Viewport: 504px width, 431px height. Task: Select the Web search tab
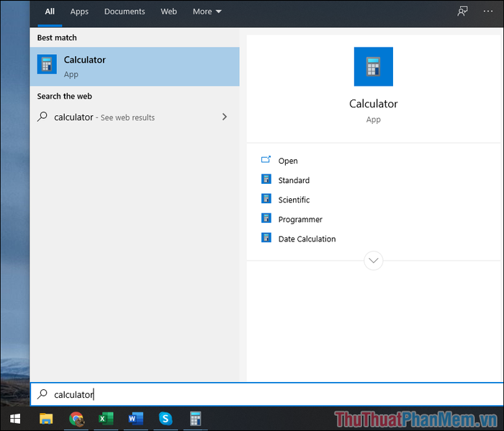pos(168,12)
